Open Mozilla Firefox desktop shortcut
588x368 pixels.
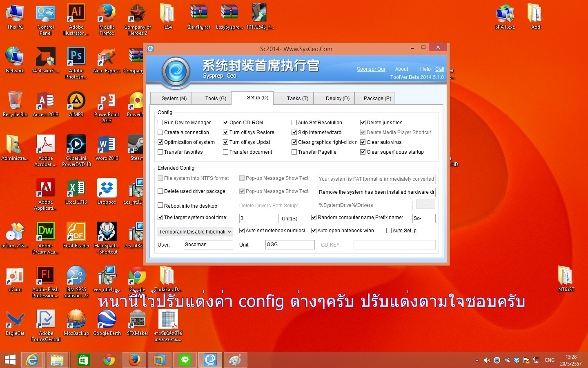tap(107, 19)
